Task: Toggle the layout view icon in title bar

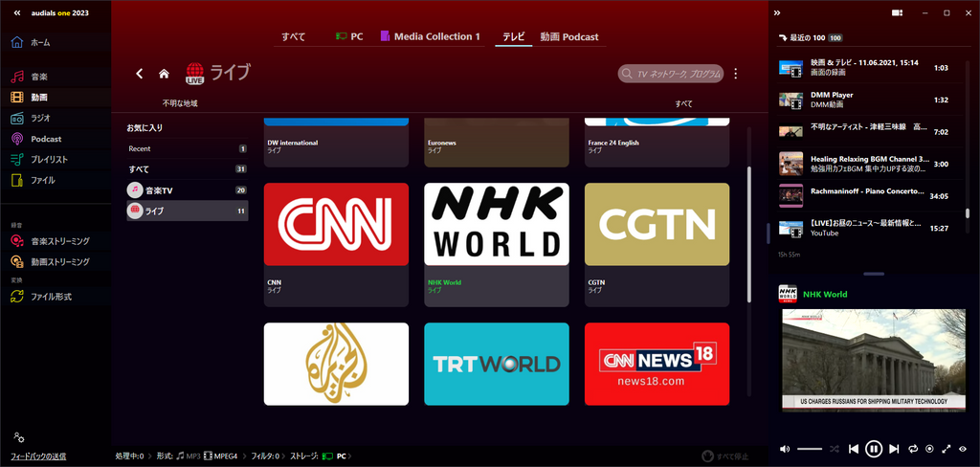Action: 897,12
